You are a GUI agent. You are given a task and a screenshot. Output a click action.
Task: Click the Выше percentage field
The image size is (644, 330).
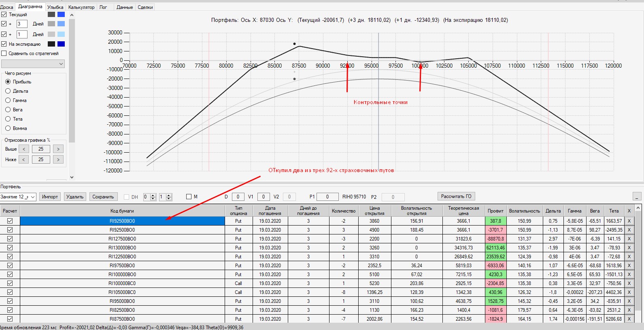[x=41, y=149]
